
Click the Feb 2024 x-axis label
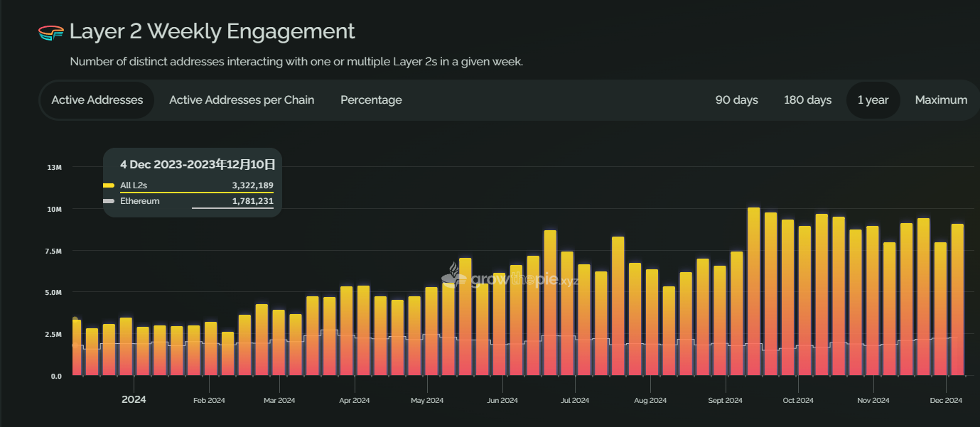tap(209, 401)
